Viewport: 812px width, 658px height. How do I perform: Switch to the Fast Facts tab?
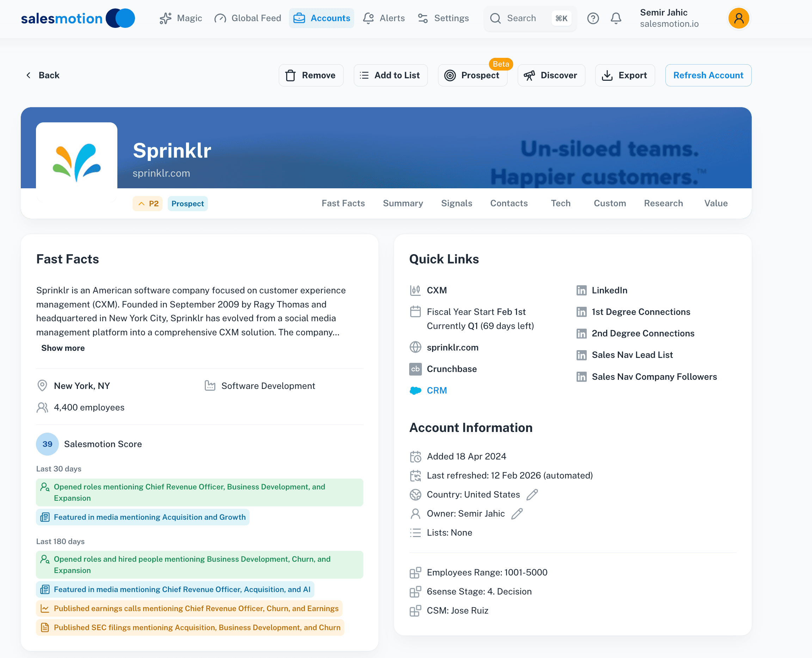click(x=343, y=203)
